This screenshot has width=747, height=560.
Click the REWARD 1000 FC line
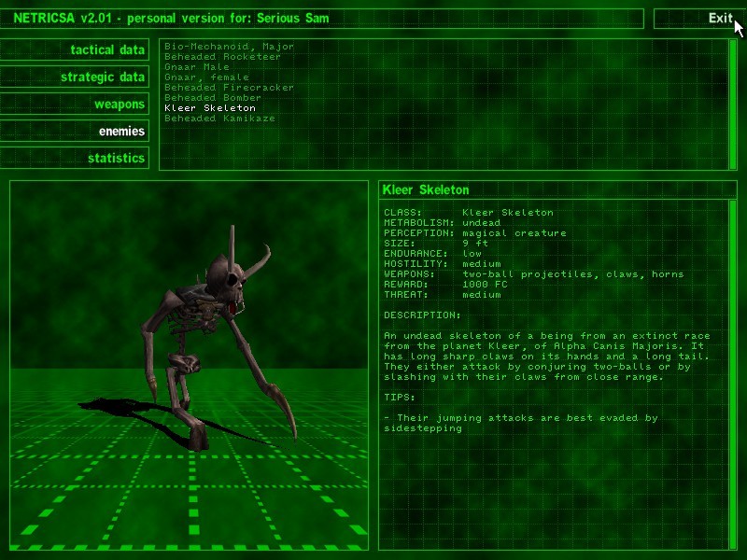coord(446,285)
